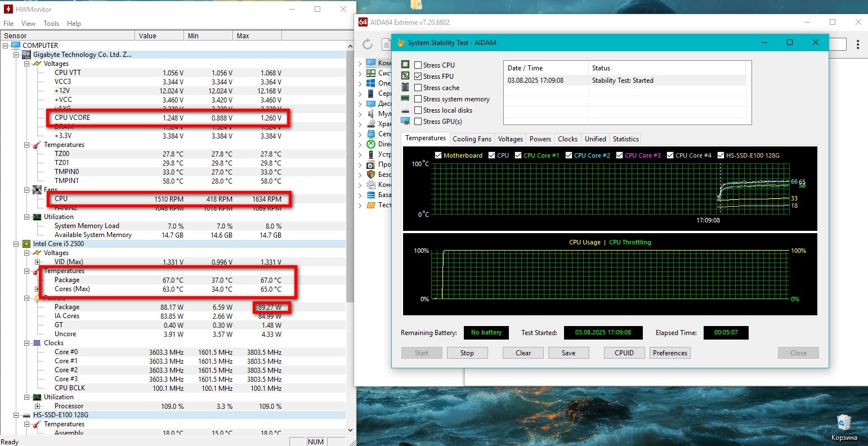
Task: Click the Elapsed Time field showing 00:05:07
Action: coord(726,333)
